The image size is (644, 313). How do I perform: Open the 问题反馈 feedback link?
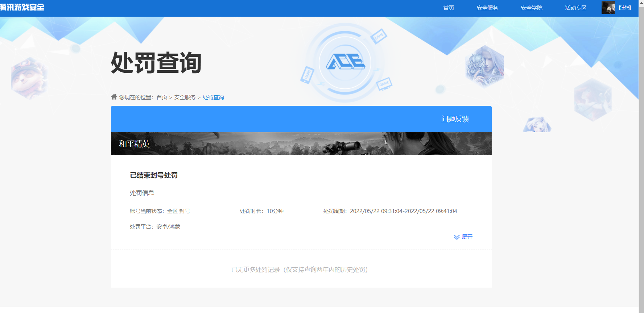click(x=455, y=119)
